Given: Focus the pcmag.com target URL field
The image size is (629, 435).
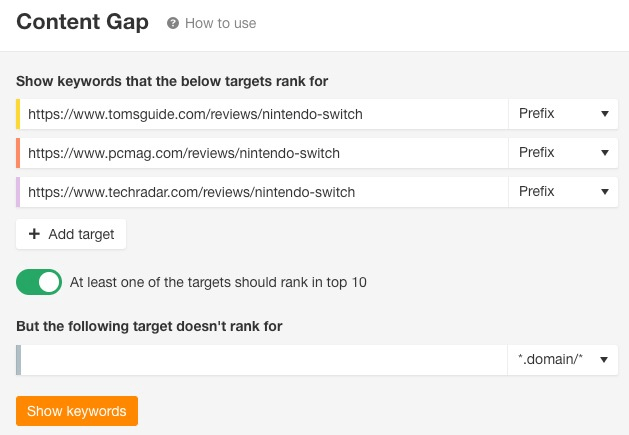Looking at the screenshot, I should [x=264, y=153].
